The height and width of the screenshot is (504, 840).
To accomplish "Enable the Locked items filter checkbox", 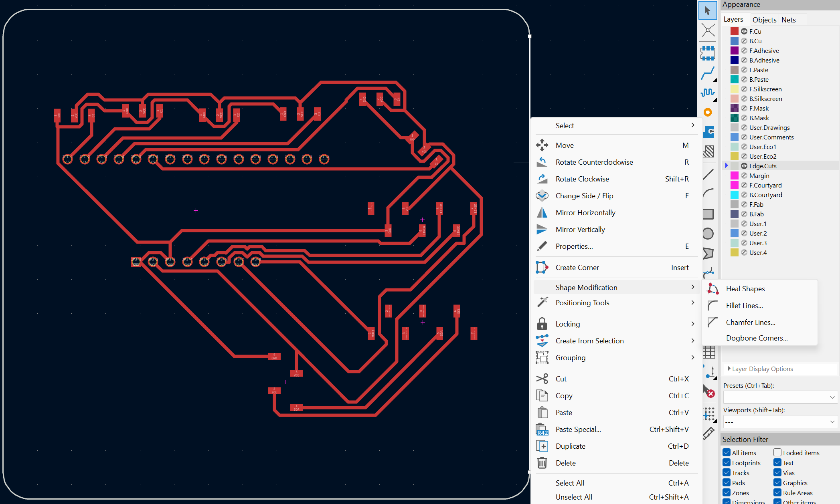I will (x=777, y=452).
